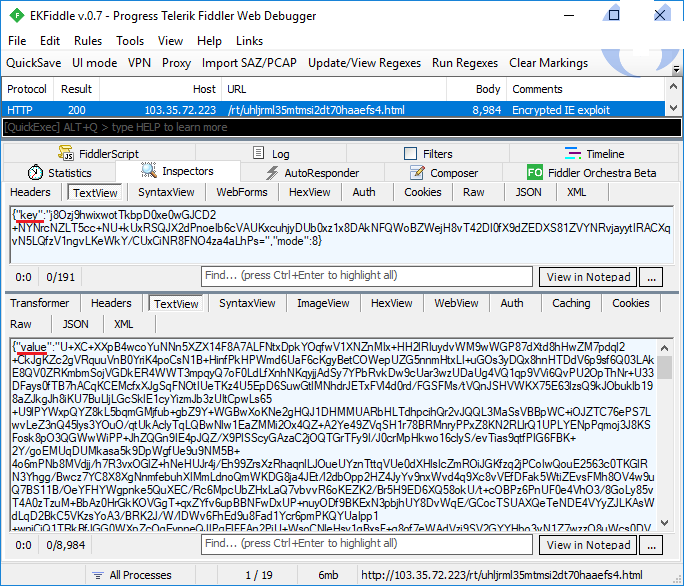Image resolution: width=684 pixels, height=586 pixels.
Task: Click the EKFiddle green diamond app icon
Action: [17, 16]
